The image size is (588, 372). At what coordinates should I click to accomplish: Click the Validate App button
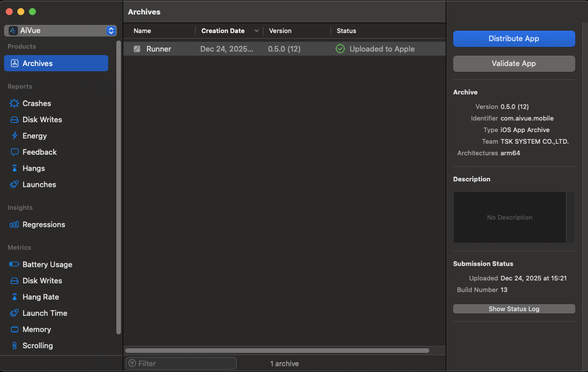tap(514, 63)
